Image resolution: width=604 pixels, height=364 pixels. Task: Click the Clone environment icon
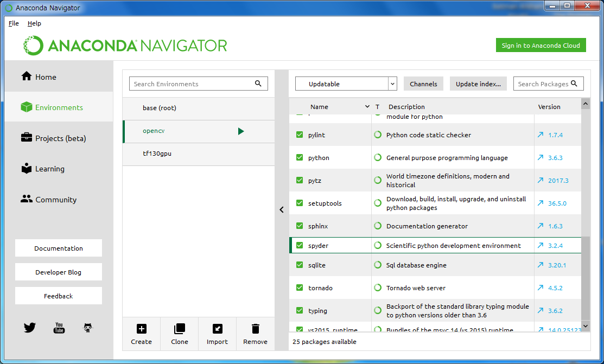(180, 329)
